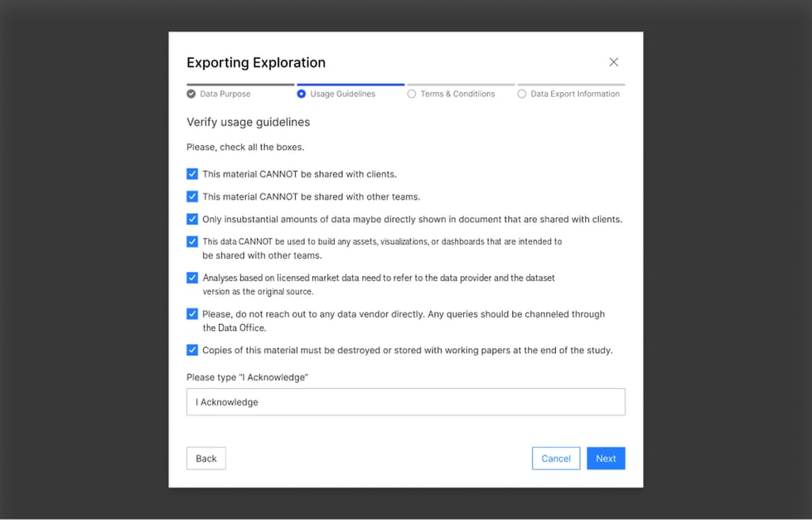Toggle the 'Only insubstantial amounts of data' checkbox

pyautogui.click(x=192, y=219)
